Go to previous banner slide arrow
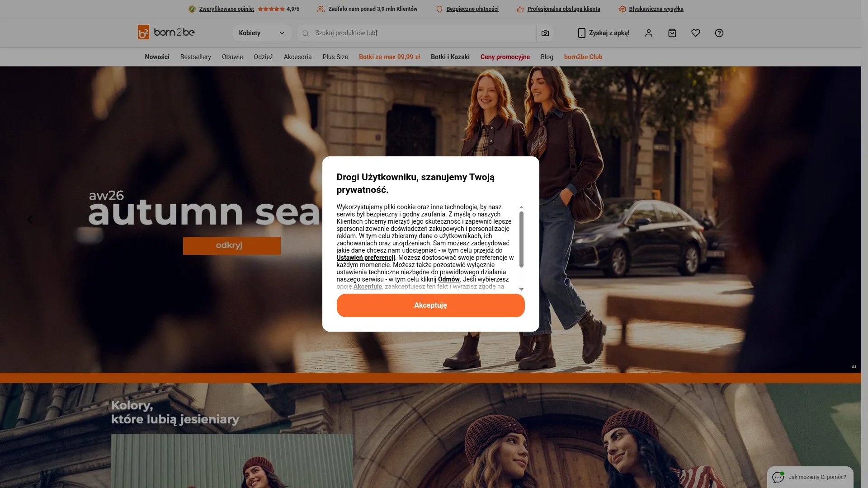The width and height of the screenshot is (868, 488). 30,220
